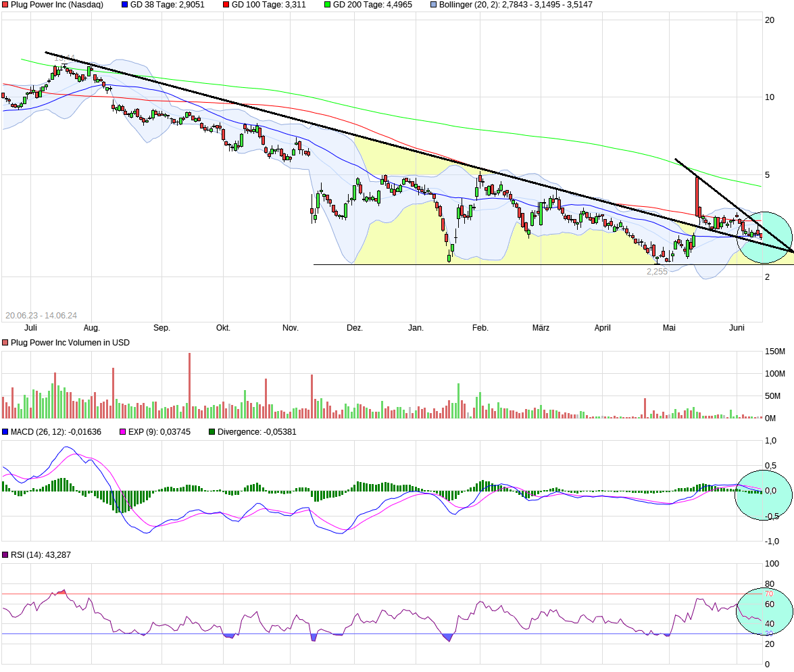Screen dimensions: 794x672
Task: Click the green GD 200 Tage legend swatch
Action: tap(328, 5)
